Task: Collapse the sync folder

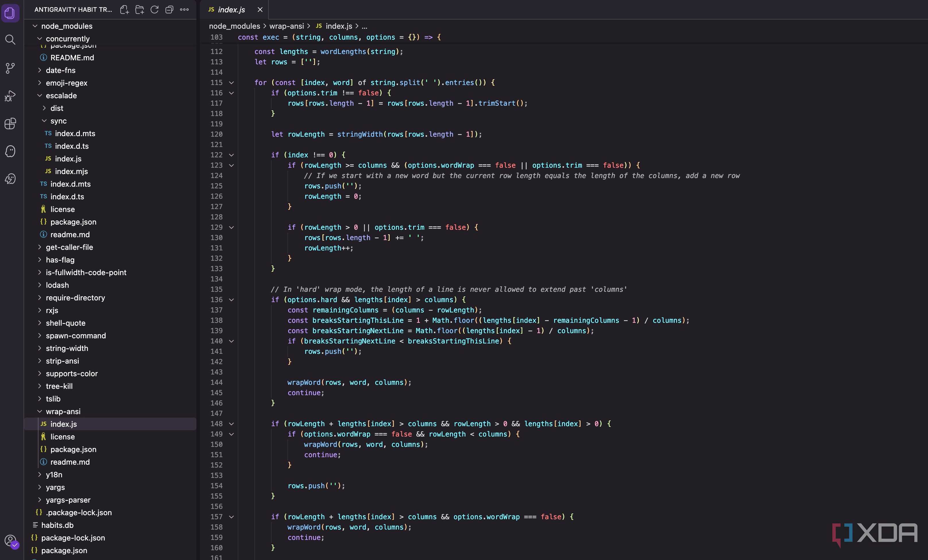Action: click(x=44, y=121)
